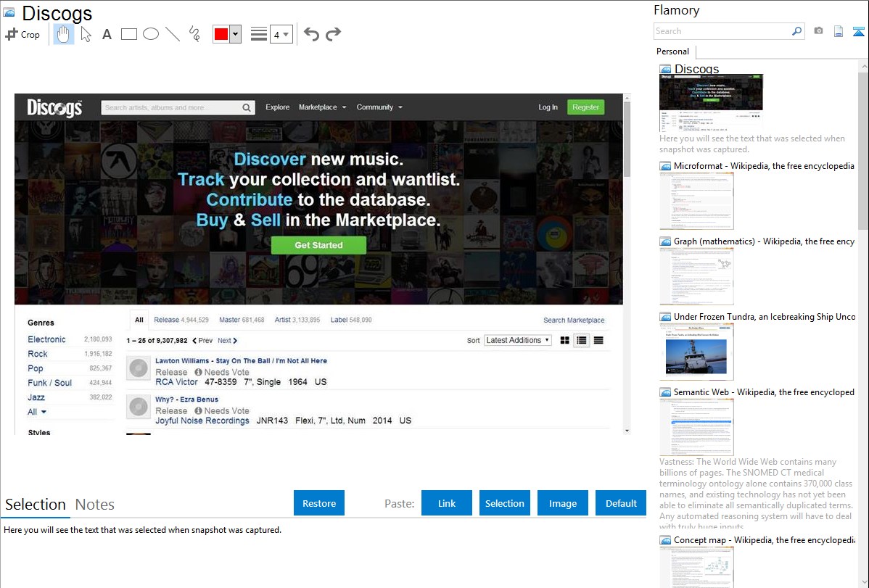The image size is (869, 588).
Task: Click the camera capture icon
Action: click(x=818, y=31)
